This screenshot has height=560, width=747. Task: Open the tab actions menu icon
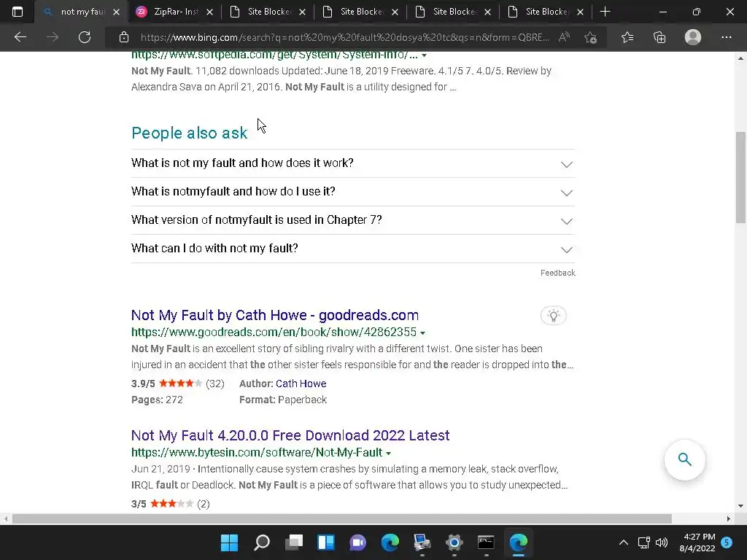tap(18, 12)
